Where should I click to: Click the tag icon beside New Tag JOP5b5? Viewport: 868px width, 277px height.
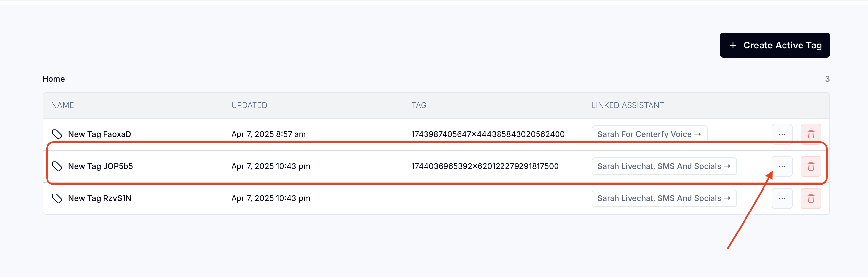click(57, 166)
